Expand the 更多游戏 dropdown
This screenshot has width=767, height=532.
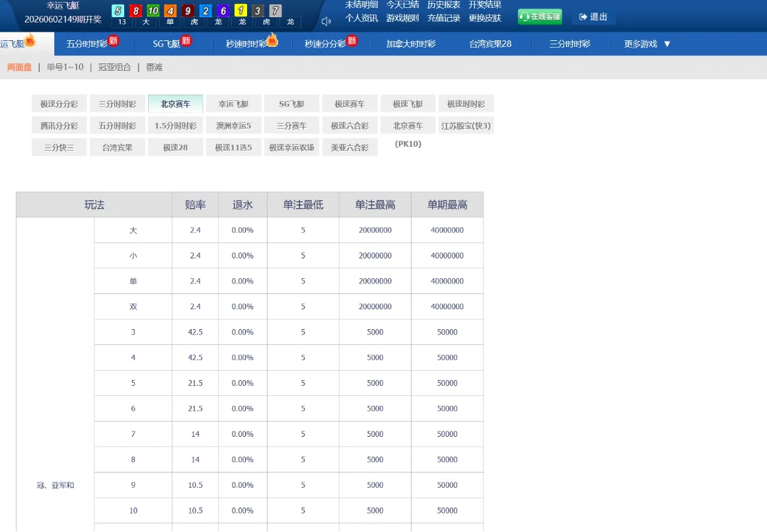click(x=647, y=44)
